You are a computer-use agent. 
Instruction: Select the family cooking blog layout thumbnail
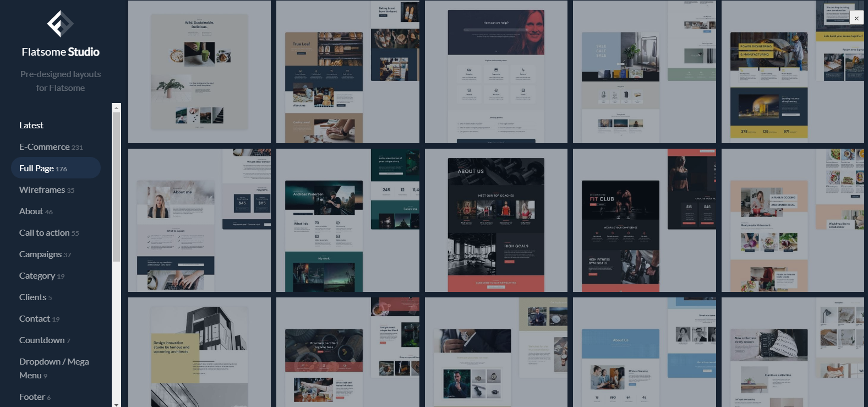(793, 220)
